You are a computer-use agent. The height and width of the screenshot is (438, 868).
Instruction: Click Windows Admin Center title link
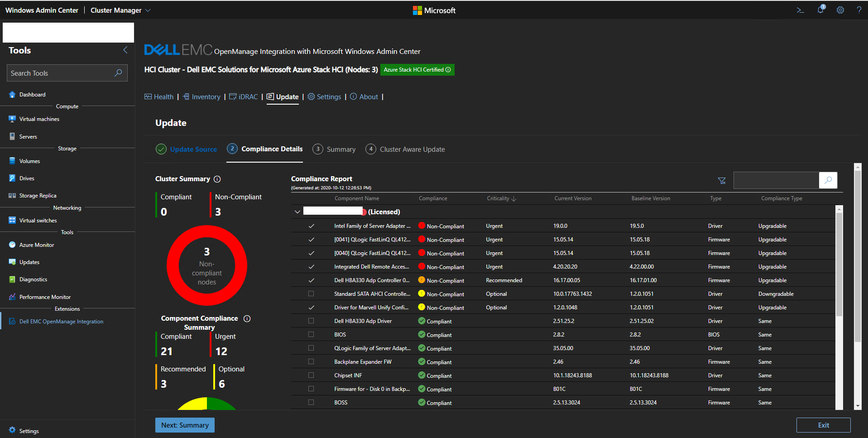tap(42, 10)
